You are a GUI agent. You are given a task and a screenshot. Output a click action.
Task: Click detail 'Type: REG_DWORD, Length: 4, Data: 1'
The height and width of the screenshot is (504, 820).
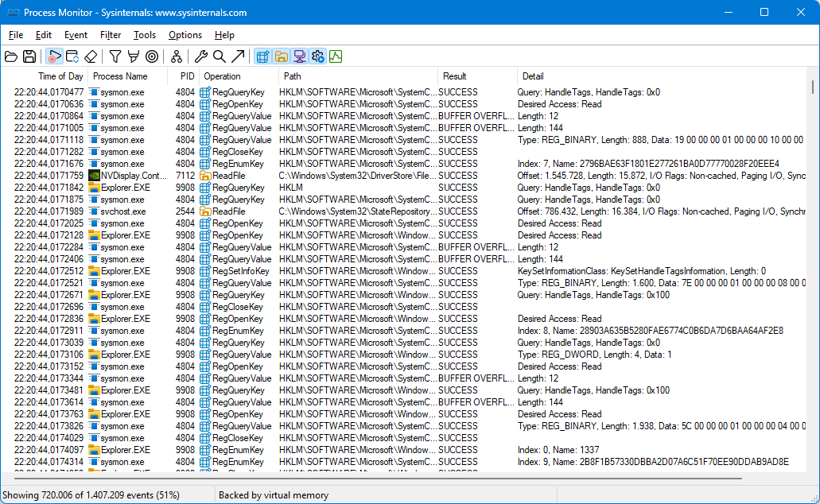[x=595, y=355]
